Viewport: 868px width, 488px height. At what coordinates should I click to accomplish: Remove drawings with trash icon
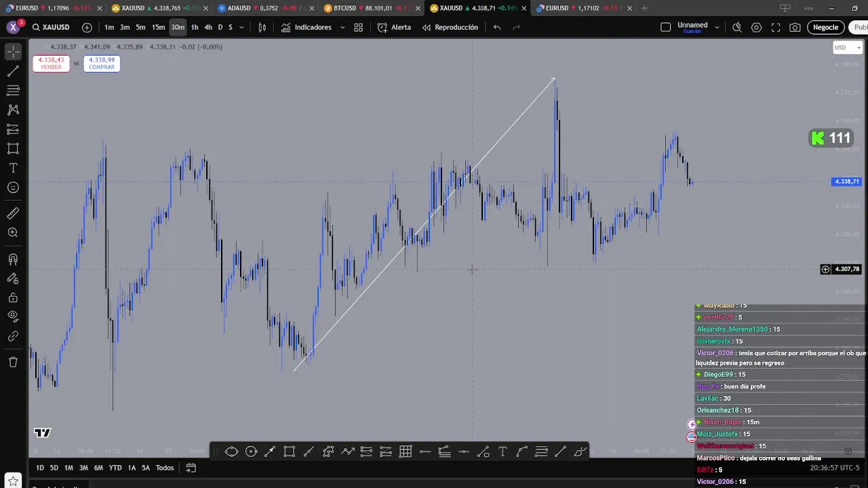13,362
